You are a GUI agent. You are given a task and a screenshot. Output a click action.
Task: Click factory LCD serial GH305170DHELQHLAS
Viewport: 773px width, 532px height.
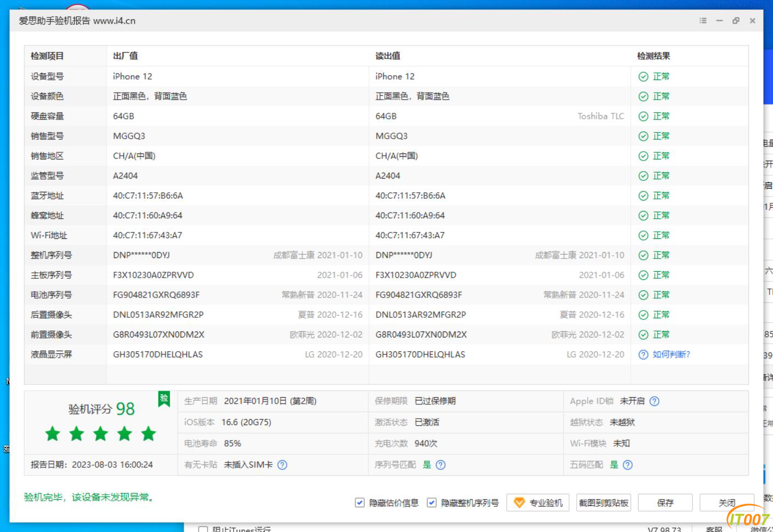tap(158, 354)
